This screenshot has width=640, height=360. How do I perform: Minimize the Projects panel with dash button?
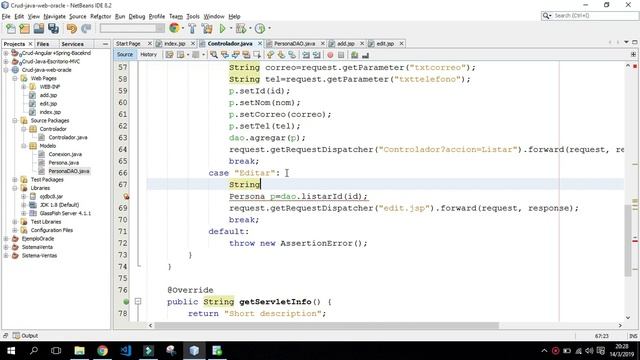pos(105,44)
